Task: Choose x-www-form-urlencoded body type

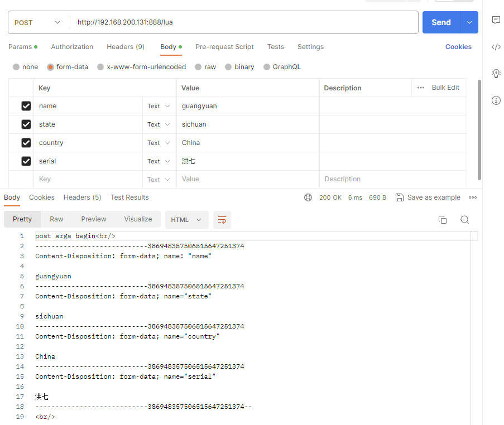Action: click(x=141, y=67)
